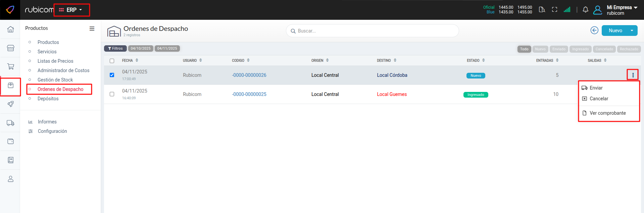This screenshot has width=644, height=213.
Task: Click the Filtros button
Action: coord(115,49)
